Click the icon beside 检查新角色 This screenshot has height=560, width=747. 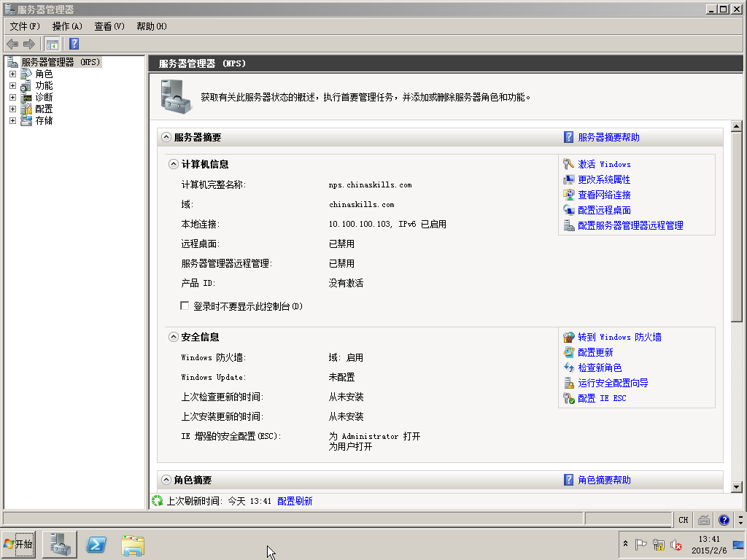click(x=568, y=367)
